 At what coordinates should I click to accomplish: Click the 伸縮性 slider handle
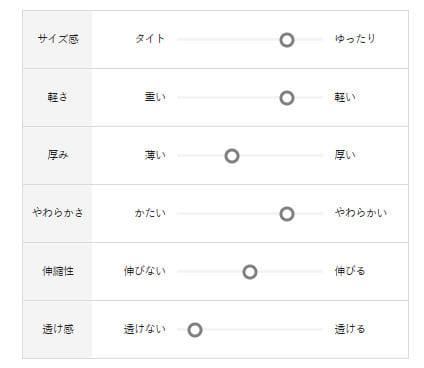pyautogui.click(x=250, y=272)
